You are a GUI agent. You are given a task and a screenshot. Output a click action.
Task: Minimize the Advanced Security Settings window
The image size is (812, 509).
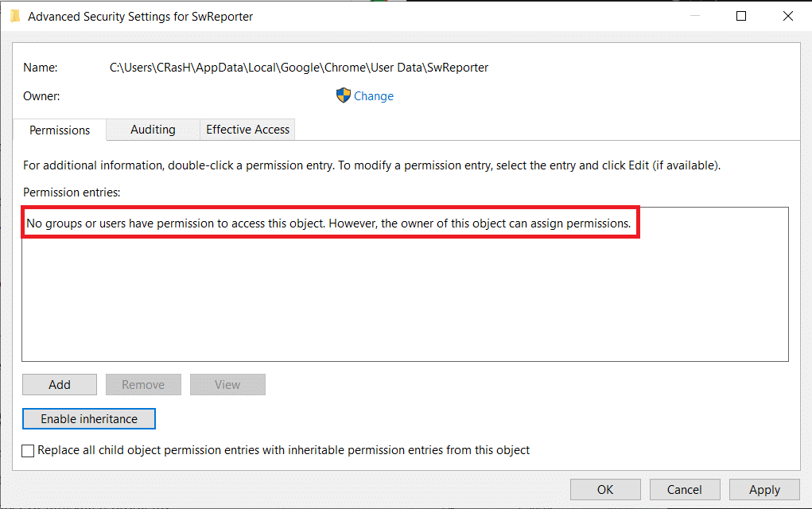point(694,16)
